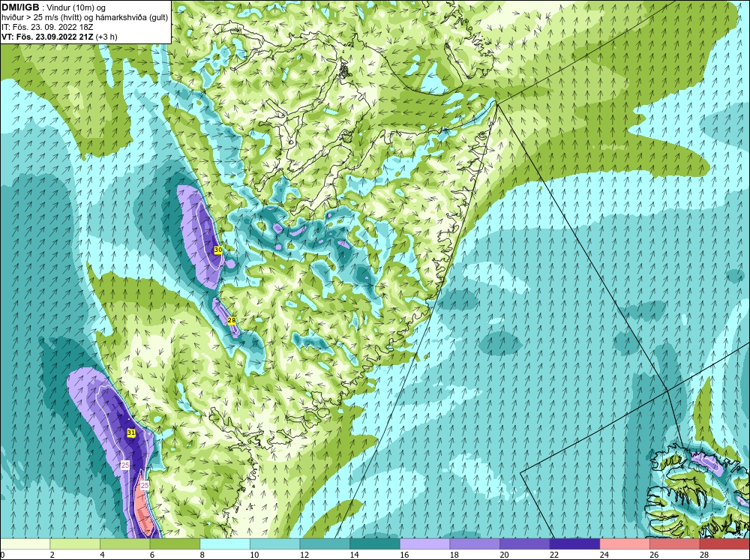750x560 pixels.
Task: Click the legend tick label 8
Action: [x=202, y=555]
